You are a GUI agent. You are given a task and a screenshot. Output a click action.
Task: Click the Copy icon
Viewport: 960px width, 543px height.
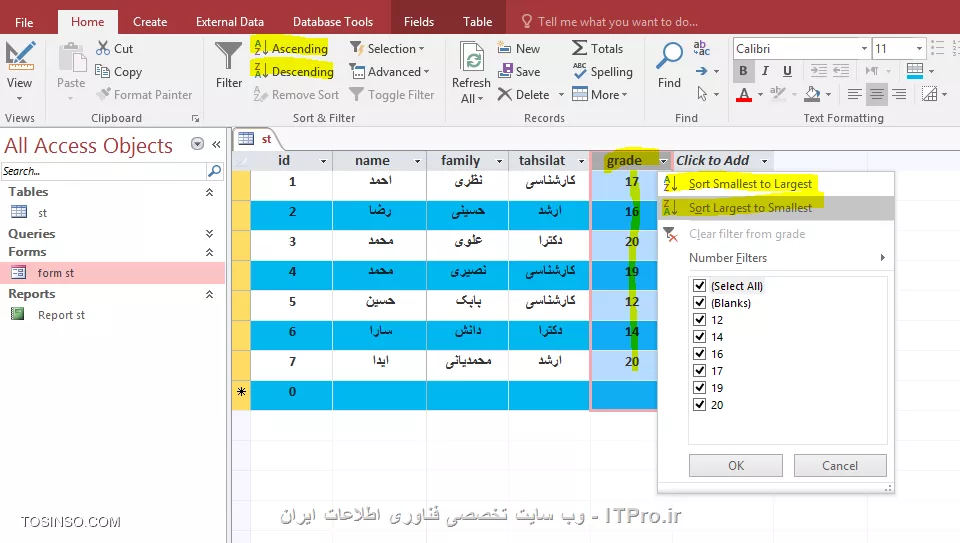102,72
